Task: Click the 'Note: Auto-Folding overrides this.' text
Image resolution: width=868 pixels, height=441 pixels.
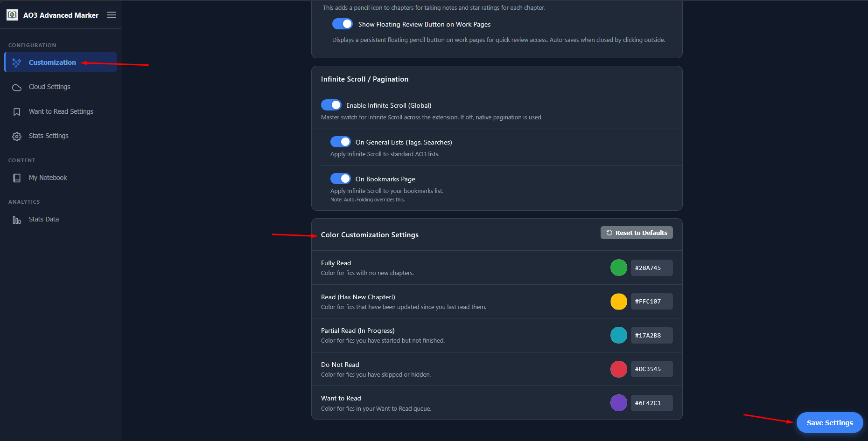Action: click(x=368, y=200)
